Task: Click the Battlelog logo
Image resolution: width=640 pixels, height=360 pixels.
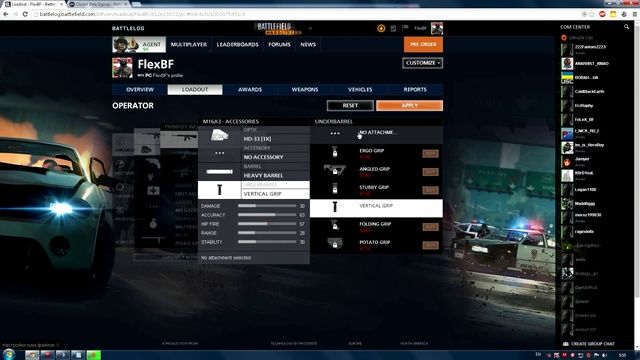Action: point(128,28)
